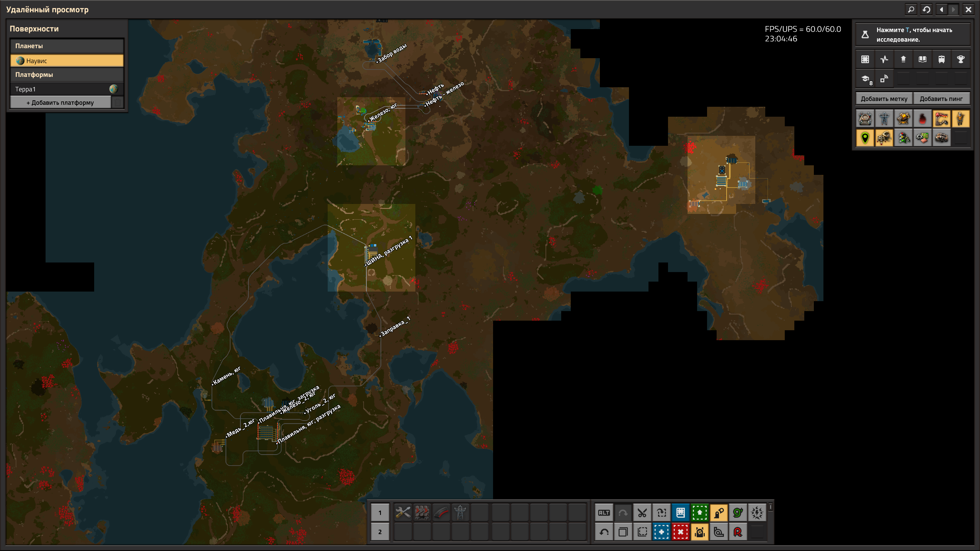Click the undo arrow shortcut
980x551 pixels.
[604, 532]
